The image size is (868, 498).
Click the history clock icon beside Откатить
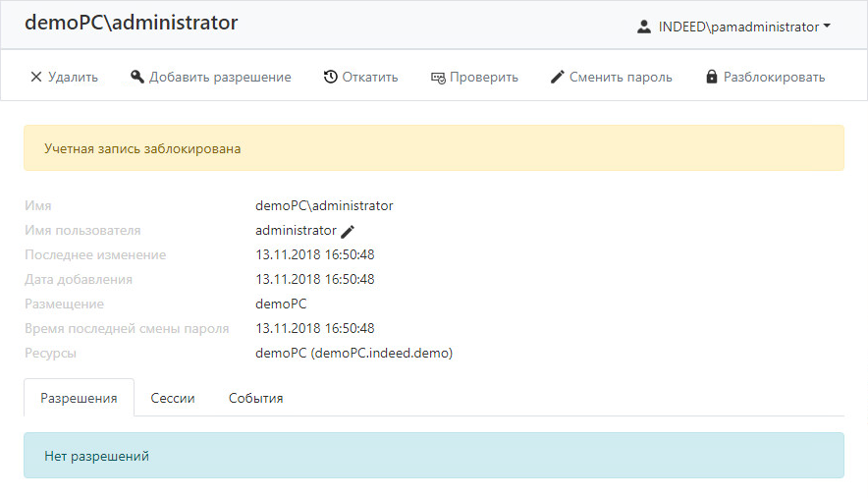click(x=331, y=77)
